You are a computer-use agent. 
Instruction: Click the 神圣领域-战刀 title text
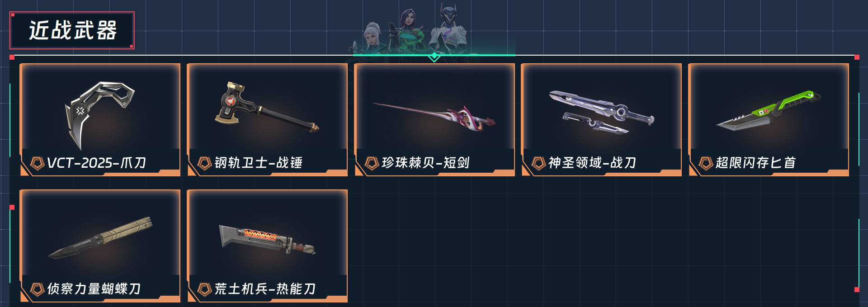tap(592, 163)
